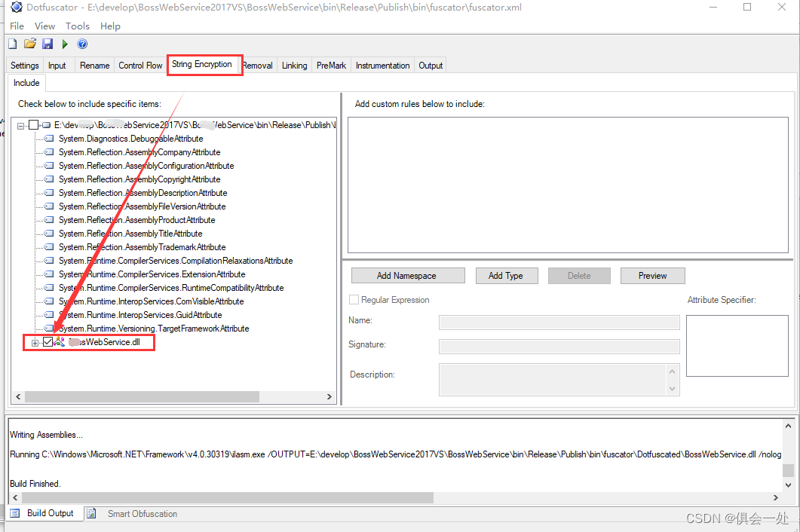The width and height of the screenshot is (800, 532).
Task: Click icon beside RuntimeCompatibilityAttribute row
Action: 49,288
